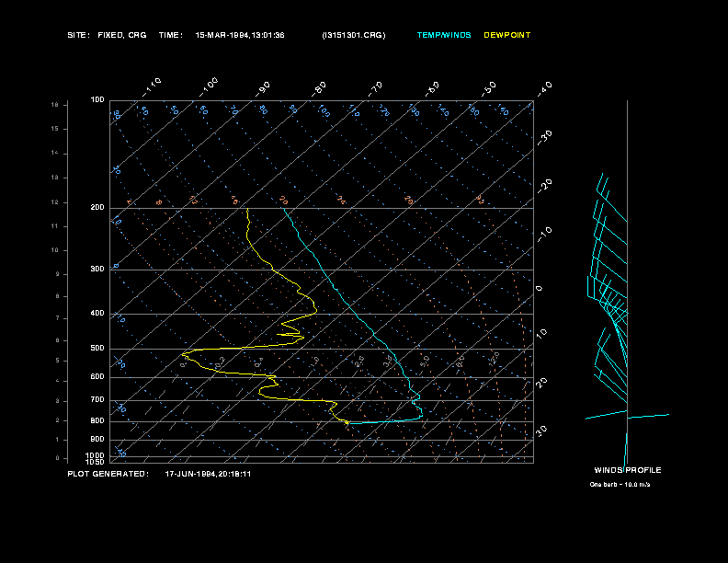Click the cyan 'TEMP/WINDS' legend label
This screenshot has height=563, width=728.
point(444,35)
